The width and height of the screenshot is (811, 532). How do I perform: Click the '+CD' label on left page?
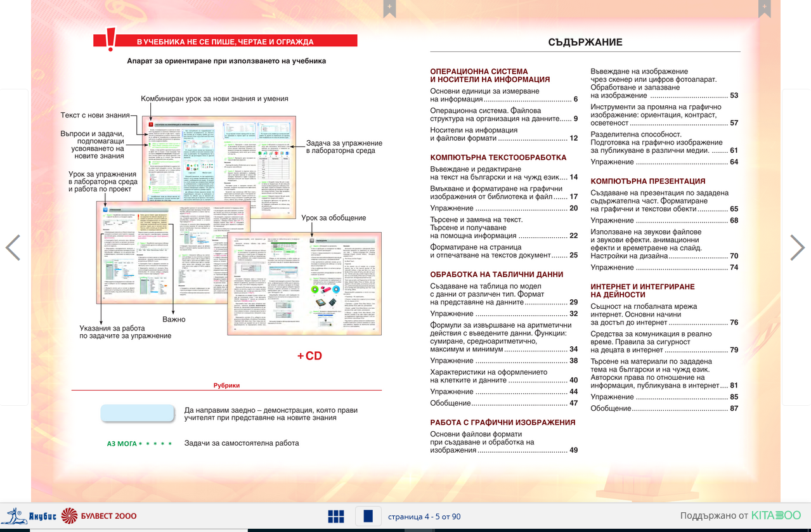[x=309, y=356]
